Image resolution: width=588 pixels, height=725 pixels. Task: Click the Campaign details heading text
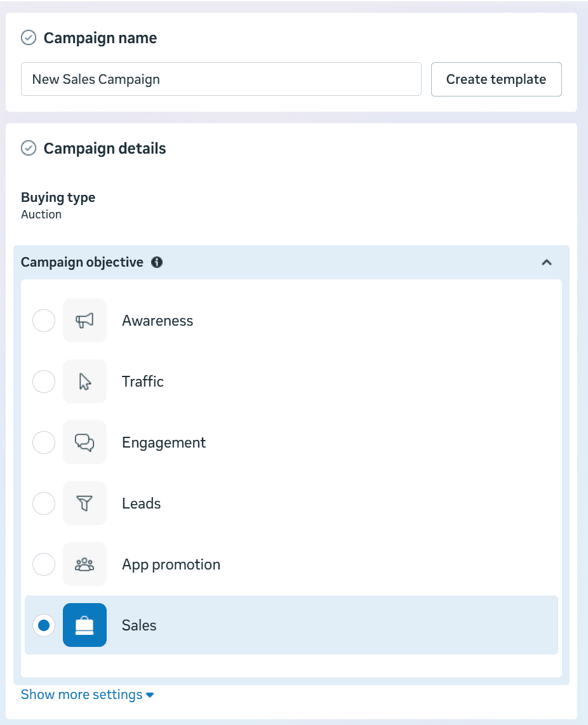click(x=105, y=149)
